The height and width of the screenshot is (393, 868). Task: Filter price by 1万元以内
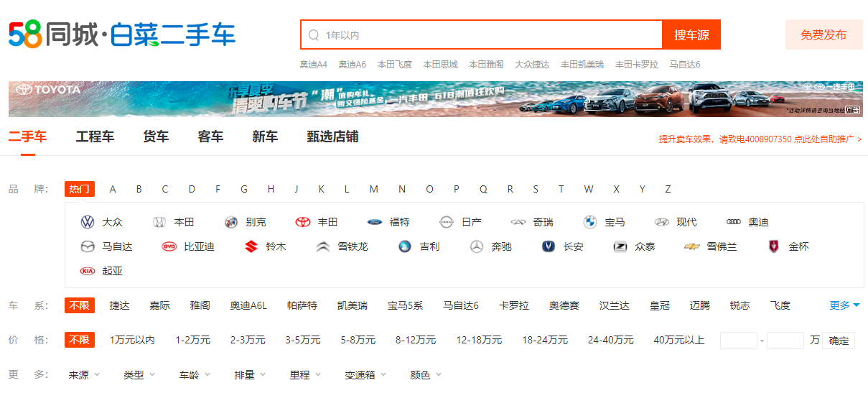[132, 340]
